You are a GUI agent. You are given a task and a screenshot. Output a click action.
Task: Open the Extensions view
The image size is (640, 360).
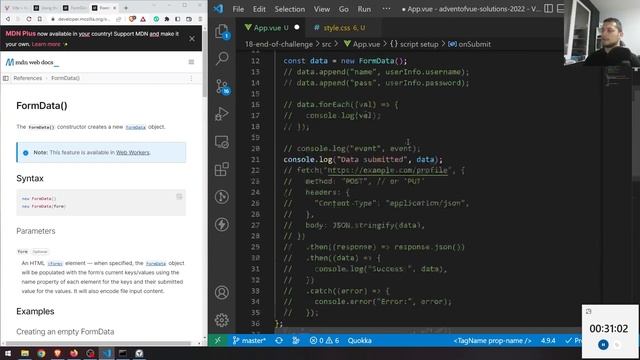click(x=222, y=169)
